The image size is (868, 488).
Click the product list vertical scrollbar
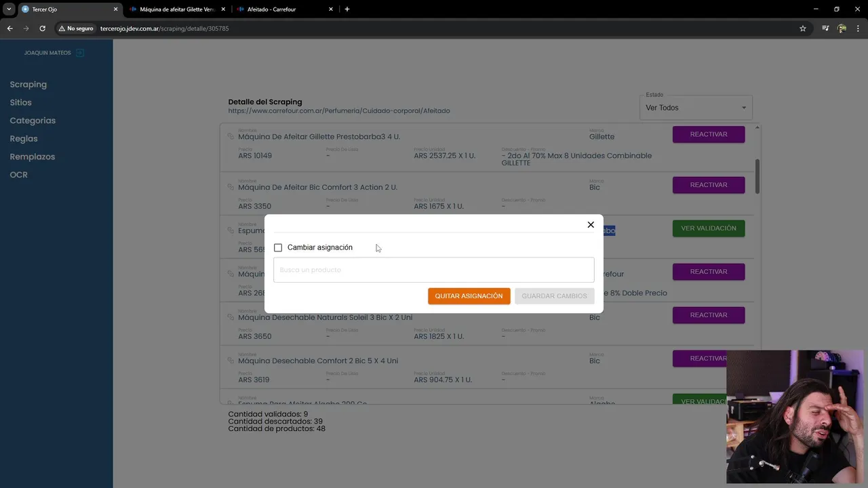tap(757, 176)
